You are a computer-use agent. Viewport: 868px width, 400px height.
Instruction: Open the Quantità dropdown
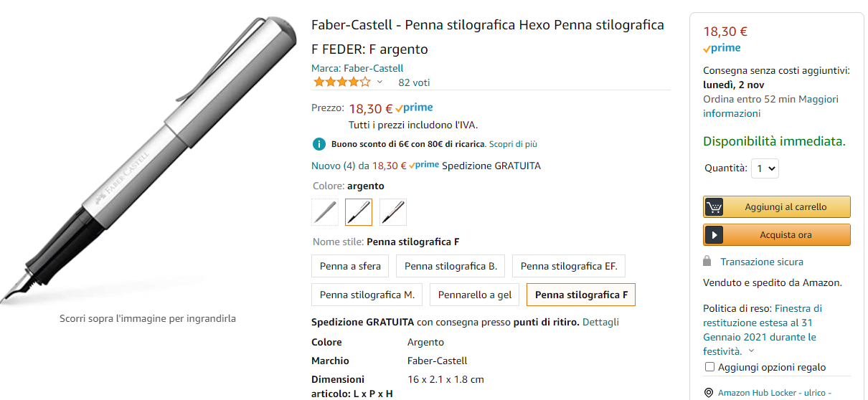(765, 168)
